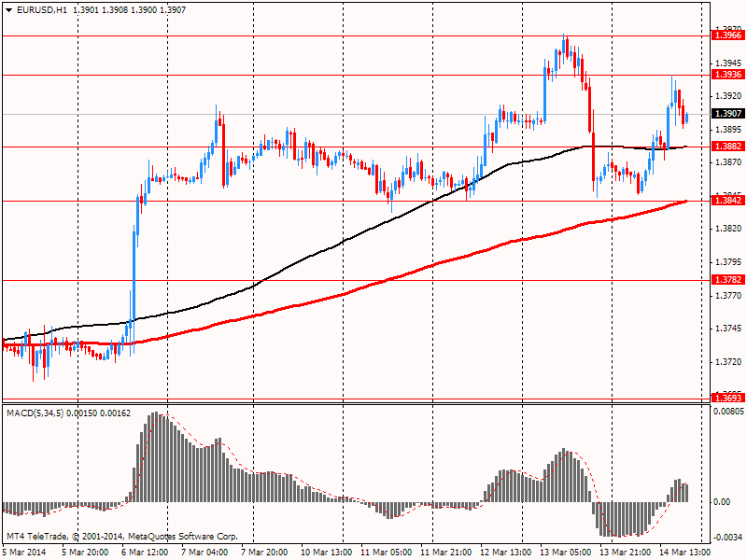Select the 1.3936 red price label

[x=728, y=75]
